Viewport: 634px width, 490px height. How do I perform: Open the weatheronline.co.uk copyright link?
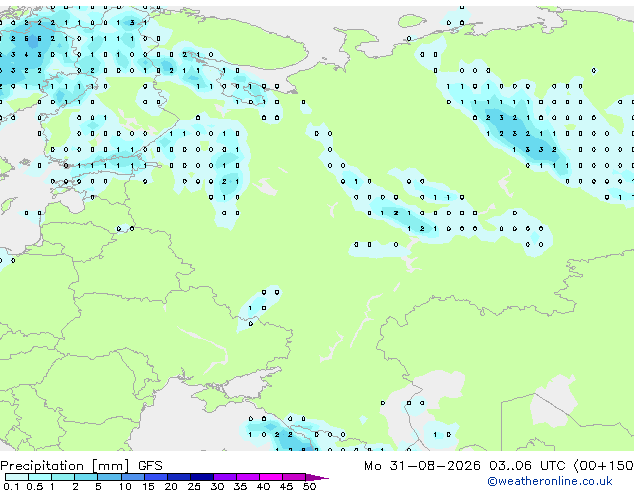point(550,482)
